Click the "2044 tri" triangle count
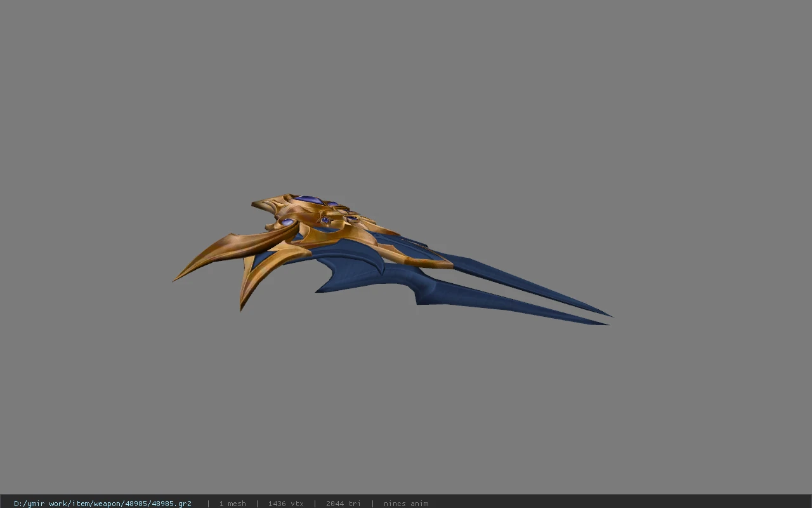Viewport: 812px width, 508px height. coord(344,504)
